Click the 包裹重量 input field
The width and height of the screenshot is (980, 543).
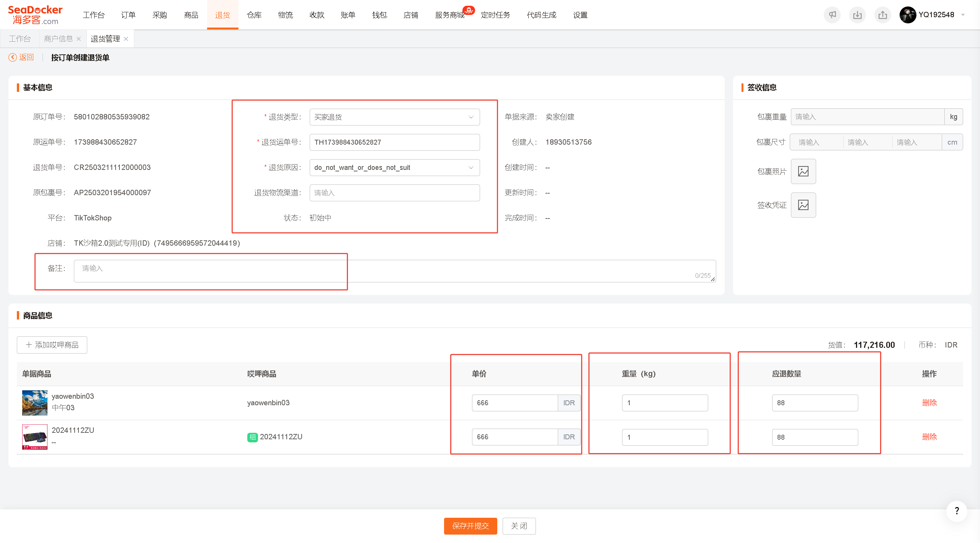point(867,117)
